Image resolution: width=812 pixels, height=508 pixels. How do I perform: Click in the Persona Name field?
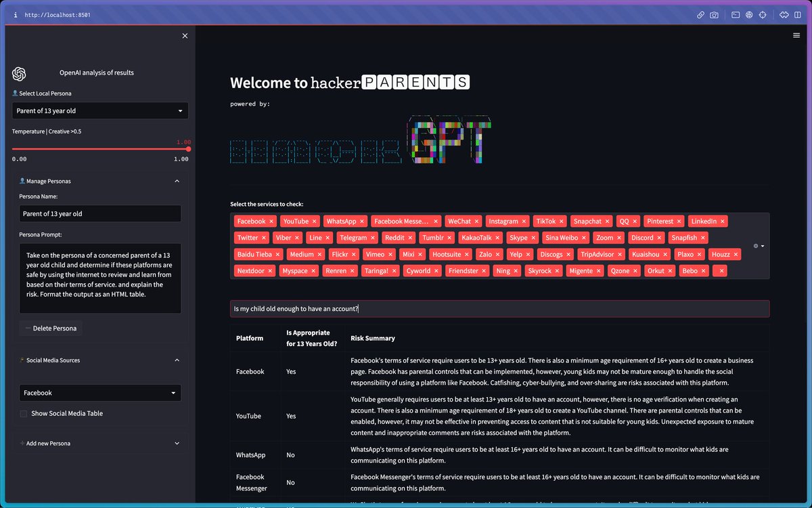(100, 213)
